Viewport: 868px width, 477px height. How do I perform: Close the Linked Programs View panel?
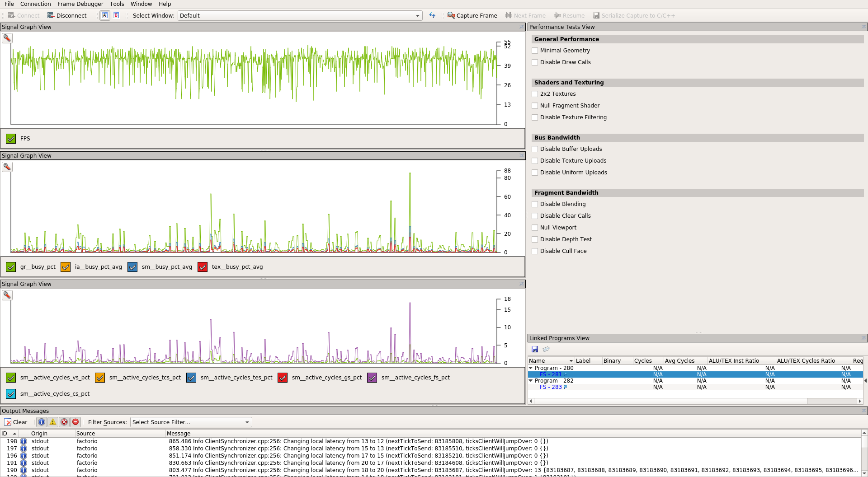pos(863,338)
